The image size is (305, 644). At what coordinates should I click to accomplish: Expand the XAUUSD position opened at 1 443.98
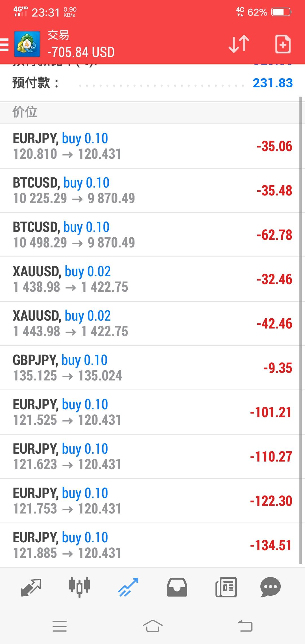(x=150, y=323)
